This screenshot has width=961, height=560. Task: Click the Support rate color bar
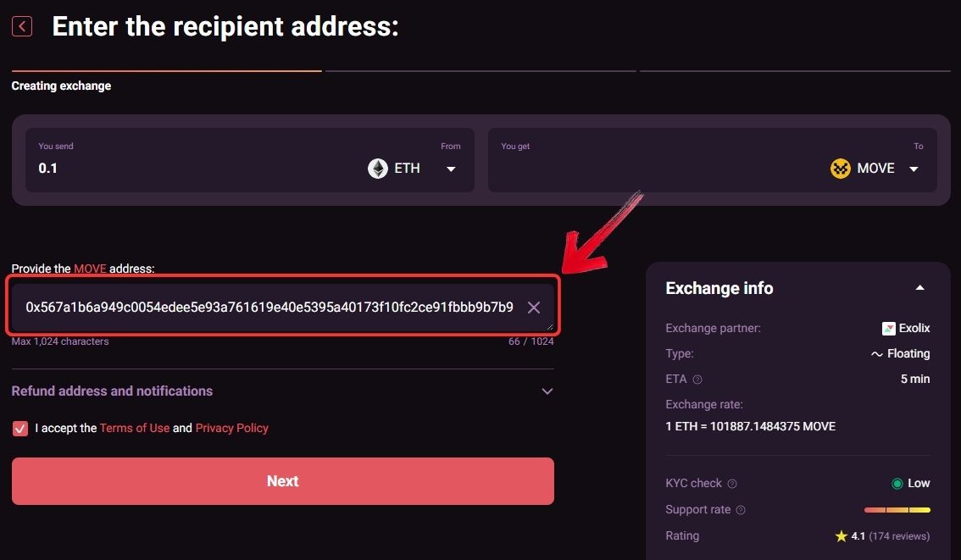tap(897, 510)
